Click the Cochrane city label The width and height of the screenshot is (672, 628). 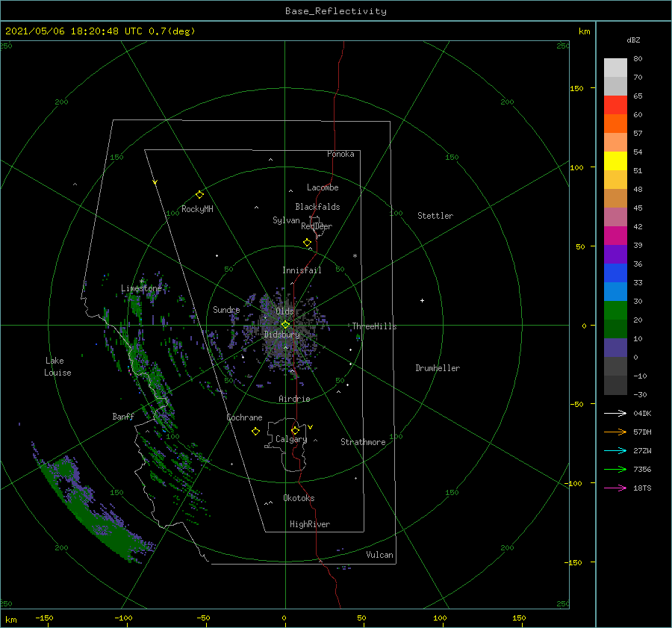point(244,417)
